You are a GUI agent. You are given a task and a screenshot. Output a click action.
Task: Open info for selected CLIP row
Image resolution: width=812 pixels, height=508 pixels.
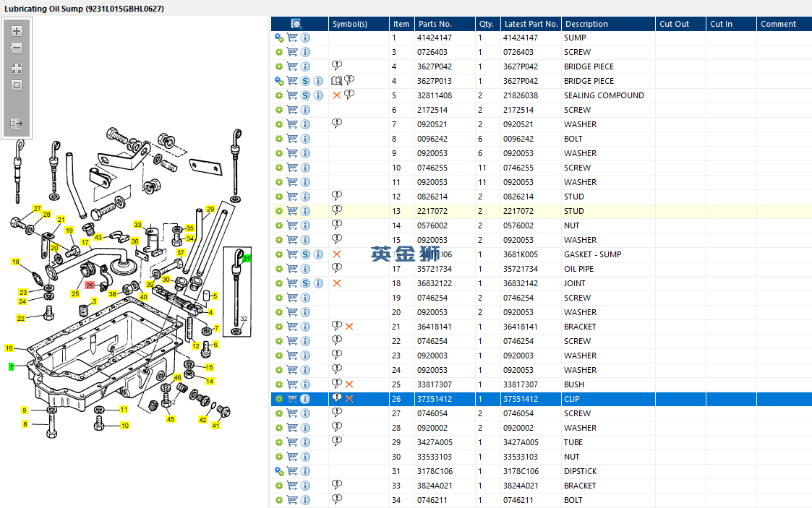pyautogui.click(x=306, y=399)
